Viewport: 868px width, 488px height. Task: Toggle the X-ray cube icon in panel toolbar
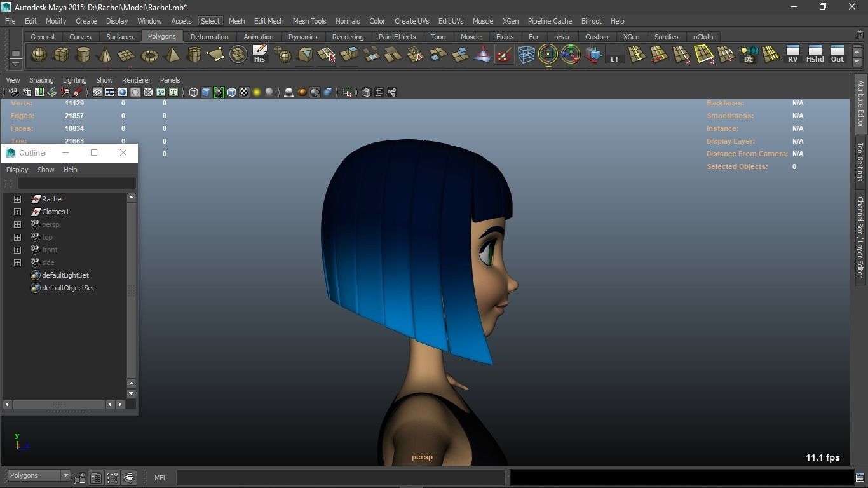coord(367,92)
